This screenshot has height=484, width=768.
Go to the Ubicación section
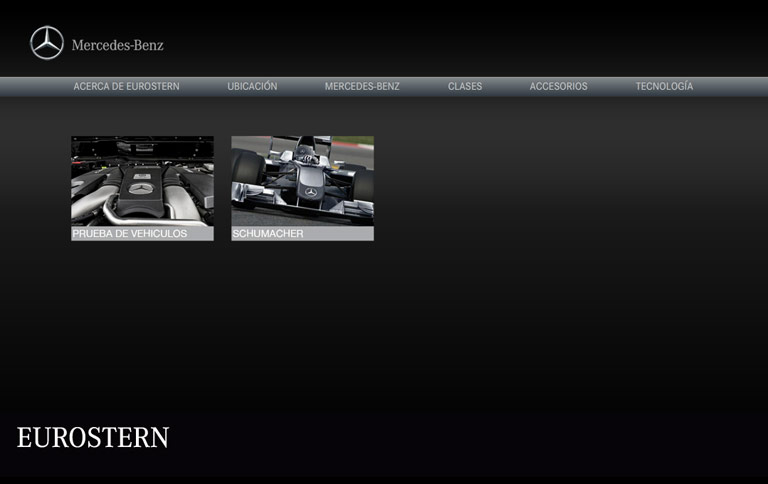252,87
